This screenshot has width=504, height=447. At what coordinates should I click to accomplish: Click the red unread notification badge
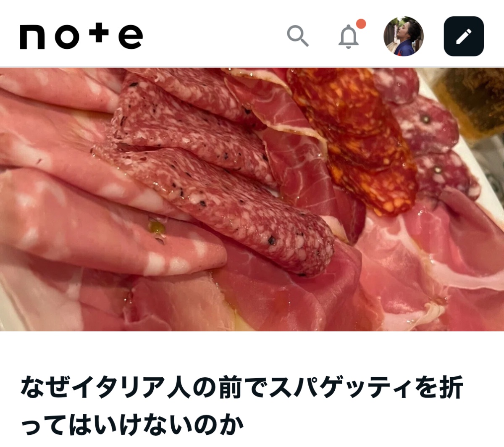360,24
